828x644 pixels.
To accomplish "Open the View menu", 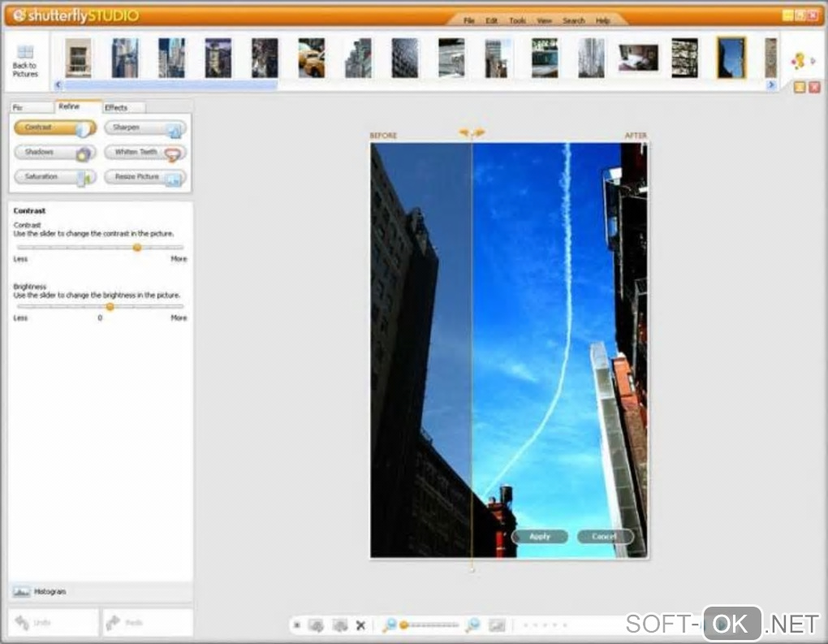I will pyautogui.click(x=545, y=20).
